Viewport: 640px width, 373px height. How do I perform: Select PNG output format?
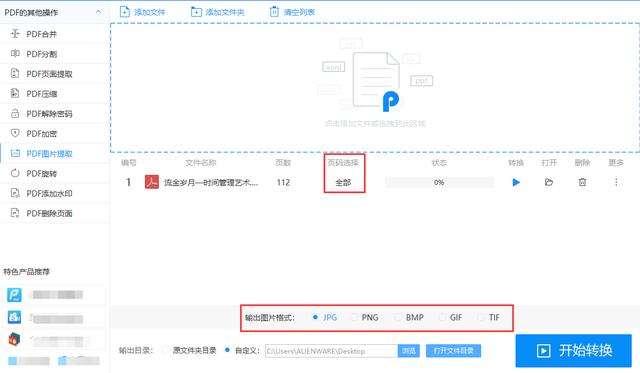coord(365,317)
